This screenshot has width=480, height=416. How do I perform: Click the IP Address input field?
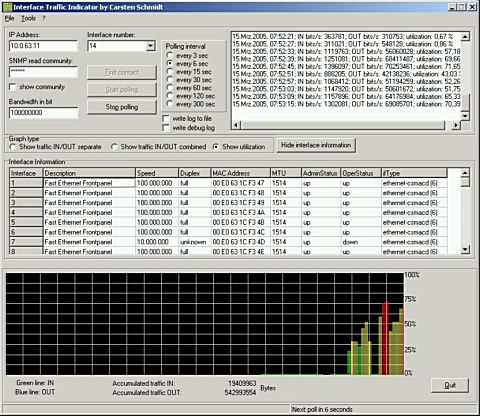coord(44,46)
